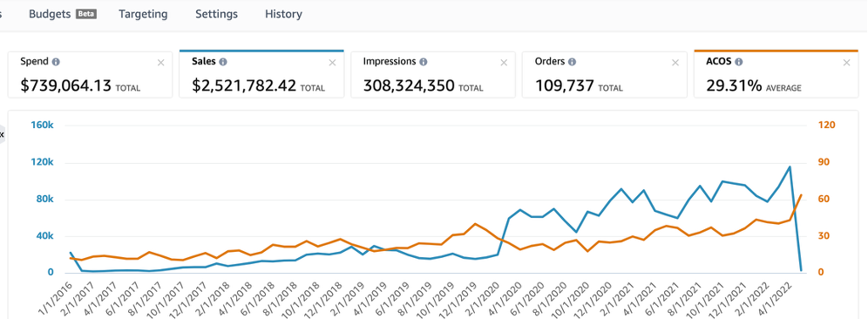Show info icon beside Impressions metric
The height and width of the screenshot is (319, 868).
423,62
